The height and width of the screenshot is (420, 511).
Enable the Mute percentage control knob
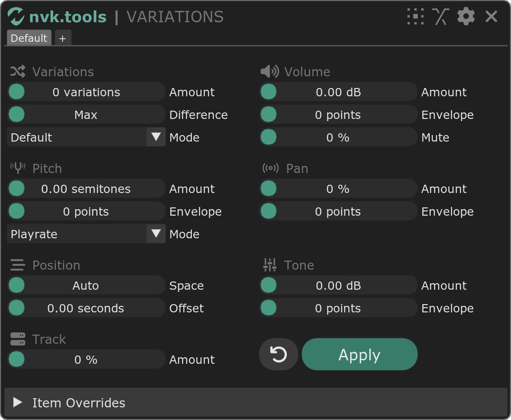pyautogui.click(x=269, y=137)
